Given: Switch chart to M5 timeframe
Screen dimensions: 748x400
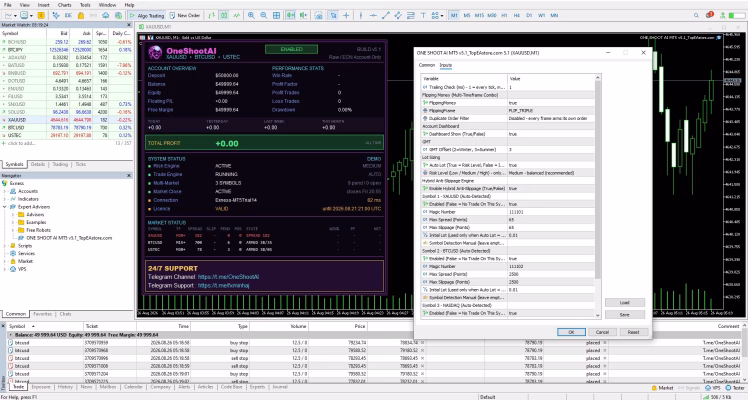Looking at the screenshot, I should click(x=467, y=15).
